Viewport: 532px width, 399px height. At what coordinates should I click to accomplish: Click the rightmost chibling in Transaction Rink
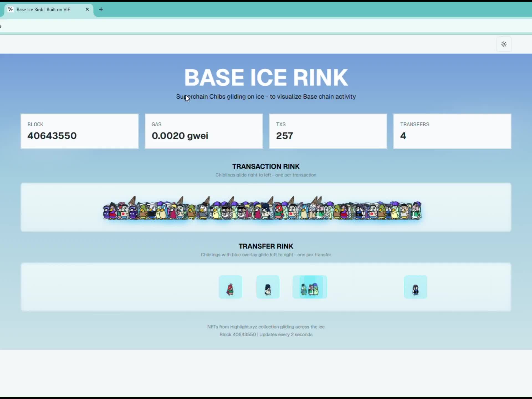tap(416, 211)
